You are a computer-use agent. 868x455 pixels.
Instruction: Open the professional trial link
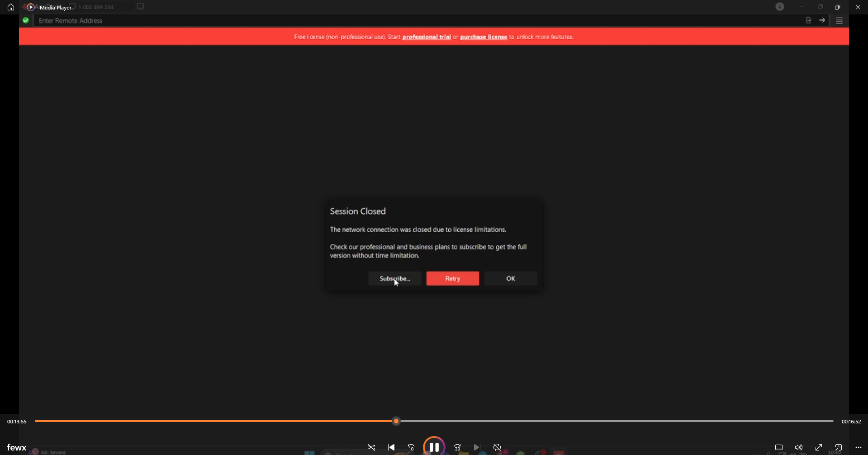coord(426,37)
